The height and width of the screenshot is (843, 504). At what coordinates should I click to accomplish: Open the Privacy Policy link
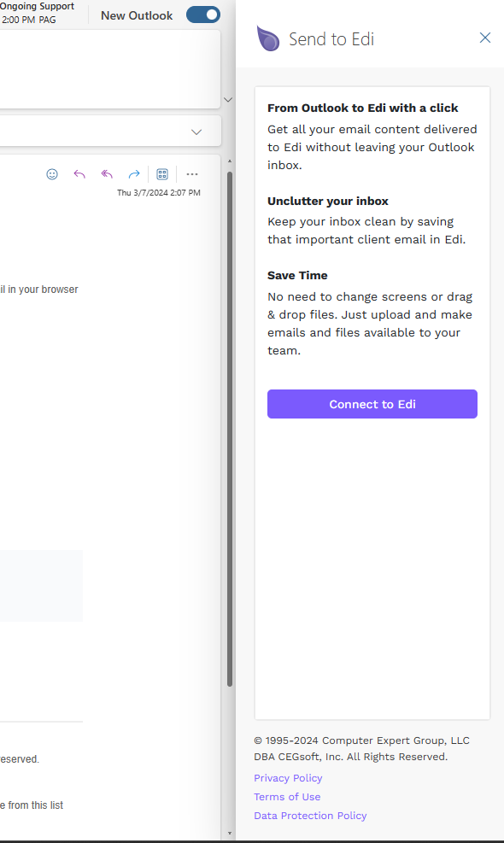[288, 778]
